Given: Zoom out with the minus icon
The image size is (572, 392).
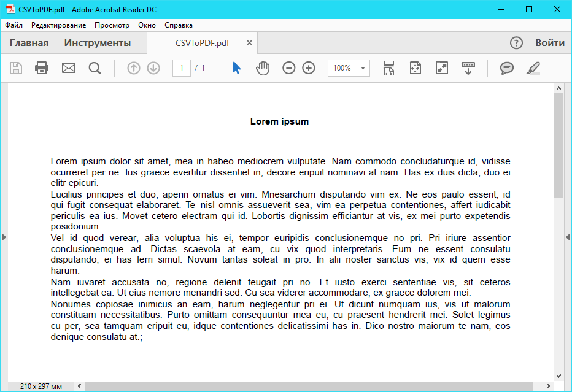Looking at the screenshot, I should click(x=288, y=68).
